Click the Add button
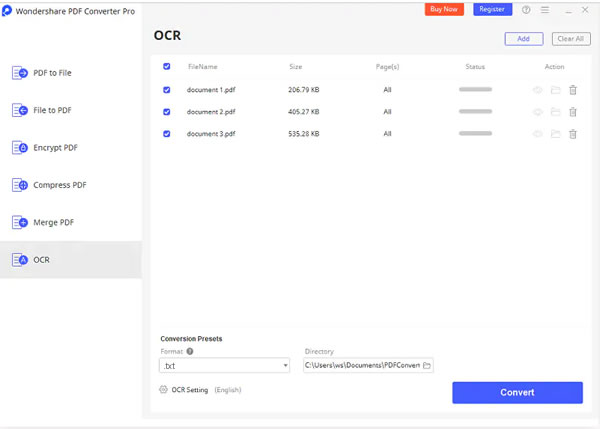This screenshot has height=429, width=600. point(524,39)
